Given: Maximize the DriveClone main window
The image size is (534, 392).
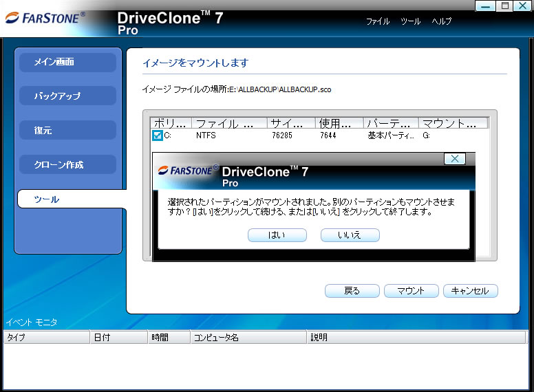Looking at the screenshot, I should click(x=505, y=6).
